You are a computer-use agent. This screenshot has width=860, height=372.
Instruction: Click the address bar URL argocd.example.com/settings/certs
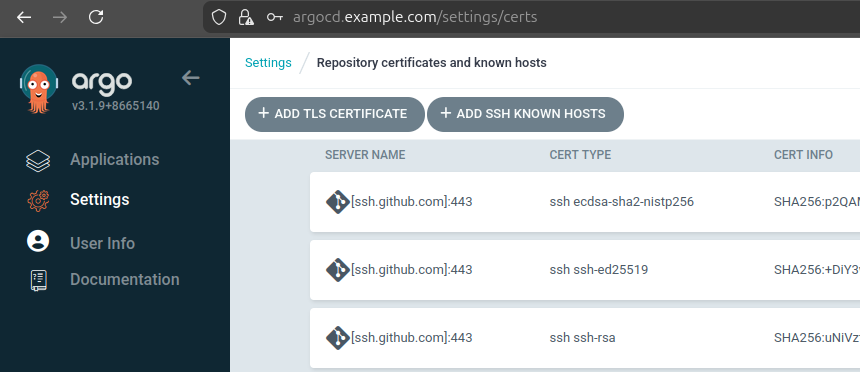point(415,18)
